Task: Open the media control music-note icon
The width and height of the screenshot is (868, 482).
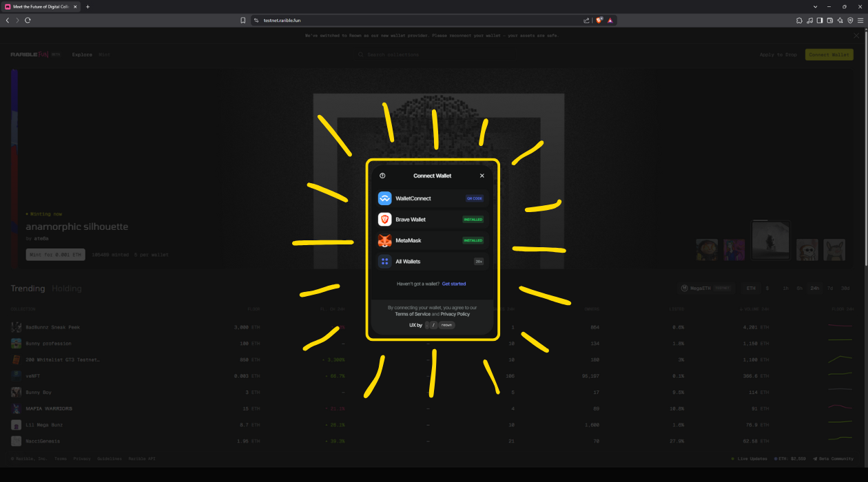Action: [x=809, y=20]
